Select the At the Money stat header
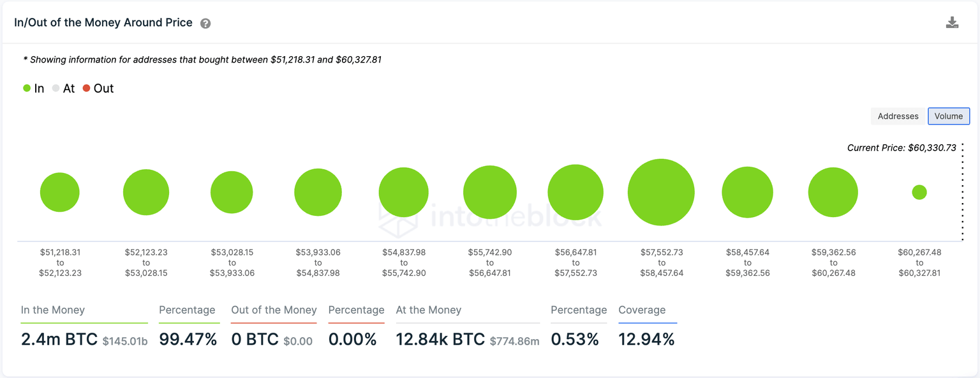 (429, 310)
